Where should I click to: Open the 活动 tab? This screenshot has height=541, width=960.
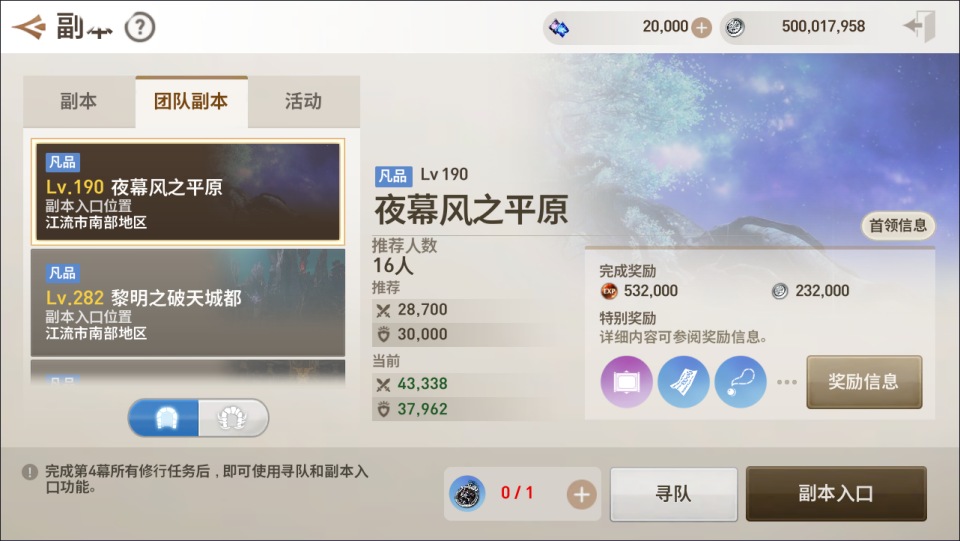tap(304, 102)
